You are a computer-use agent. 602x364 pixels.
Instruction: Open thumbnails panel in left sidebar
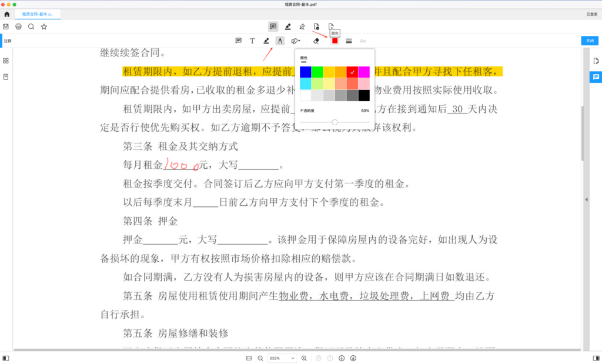(x=6, y=61)
